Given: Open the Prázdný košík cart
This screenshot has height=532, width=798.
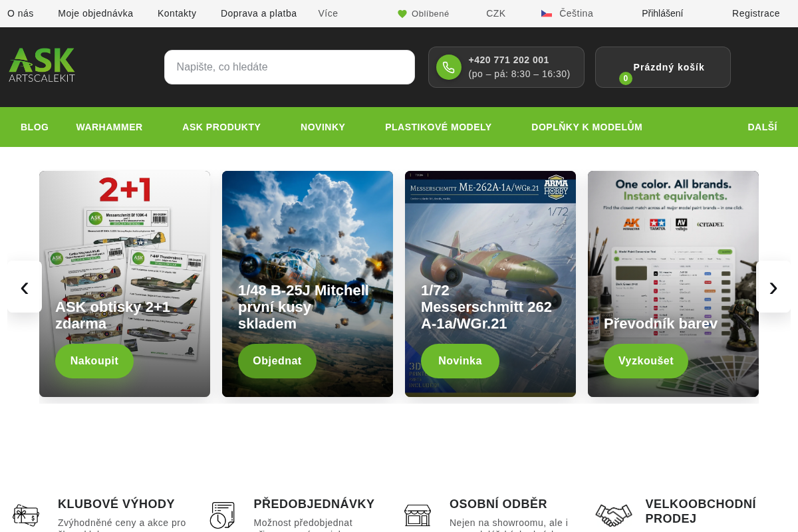Looking at the screenshot, I should (x=663, y=67).
